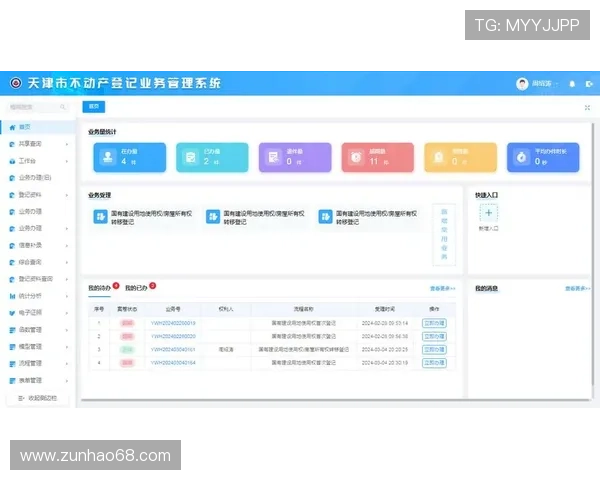The image size is (600, 480).
Task: Expand the 工作台 sidebar menu arrow
Action: pyautogui.click(x=67, y=161)
